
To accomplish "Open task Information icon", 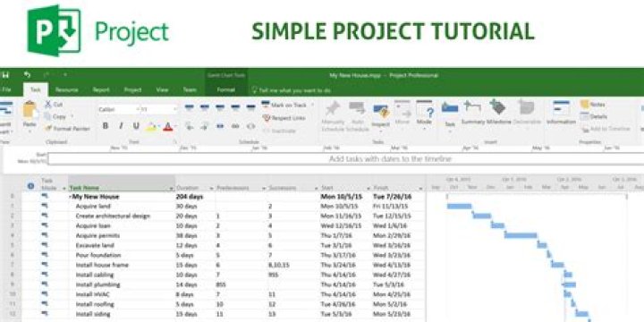I will [561, 108].
